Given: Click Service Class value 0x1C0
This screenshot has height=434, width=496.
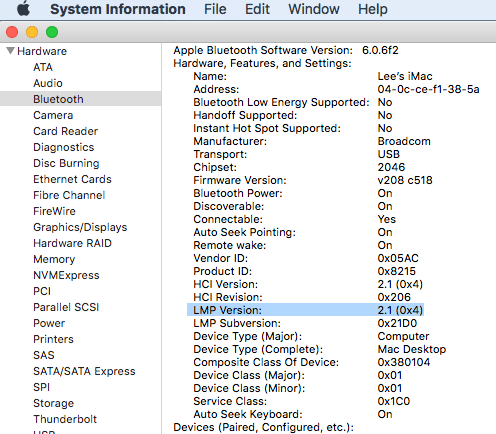Looking at the screenshot, I should pos(394,401).
